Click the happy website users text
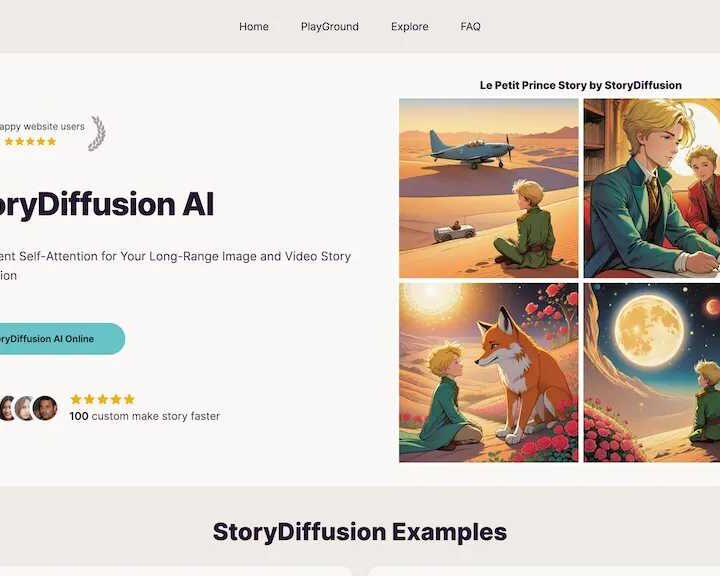The image size is (720, 576). 42,126
